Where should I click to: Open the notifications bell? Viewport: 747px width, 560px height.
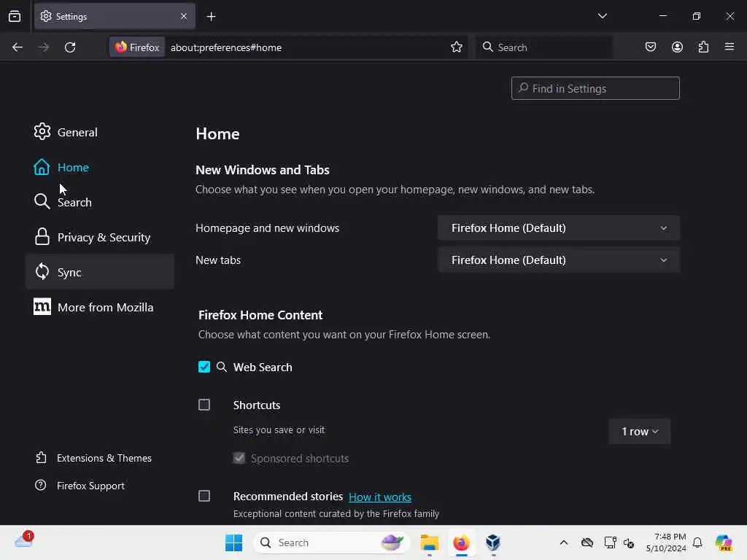pyautogui.click(x=697, y=542)
